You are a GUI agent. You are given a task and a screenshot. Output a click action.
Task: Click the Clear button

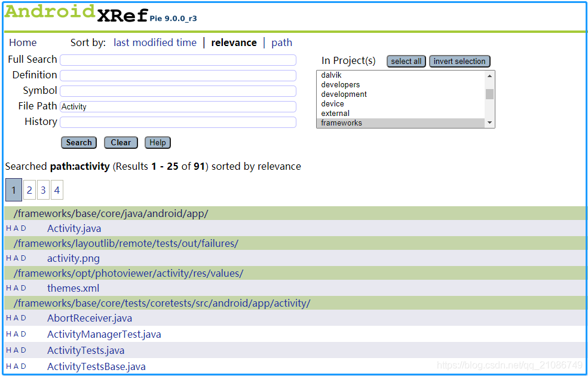[121, 143]
